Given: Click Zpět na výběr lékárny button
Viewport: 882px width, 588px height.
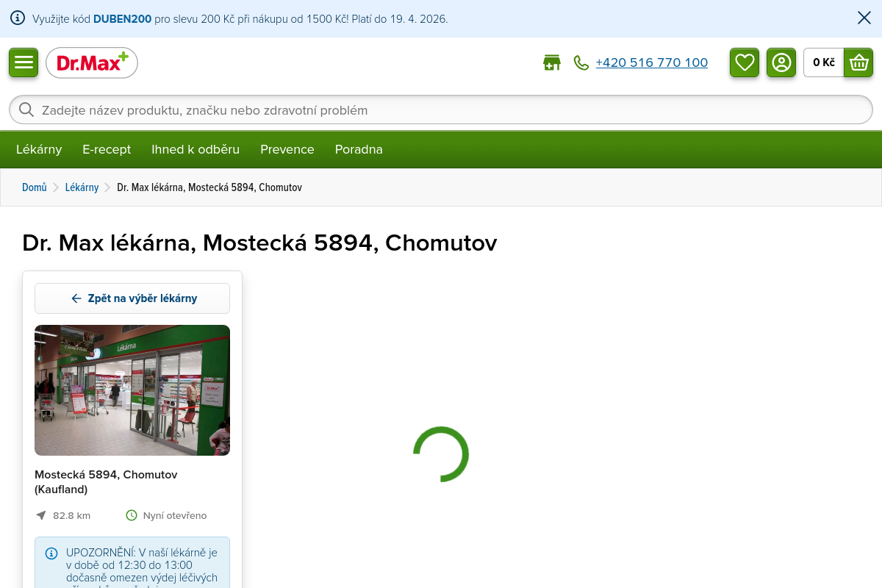Looking at the screenshot, I should 132,298.
